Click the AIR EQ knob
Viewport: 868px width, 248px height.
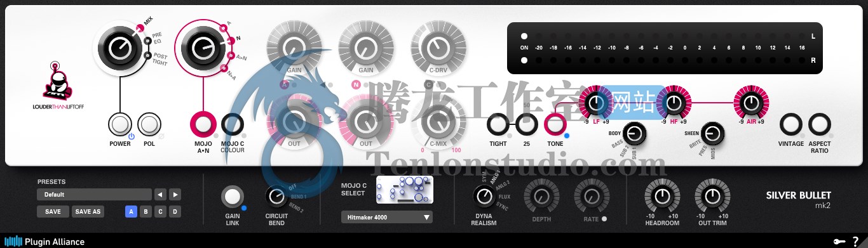click(751, 102)
